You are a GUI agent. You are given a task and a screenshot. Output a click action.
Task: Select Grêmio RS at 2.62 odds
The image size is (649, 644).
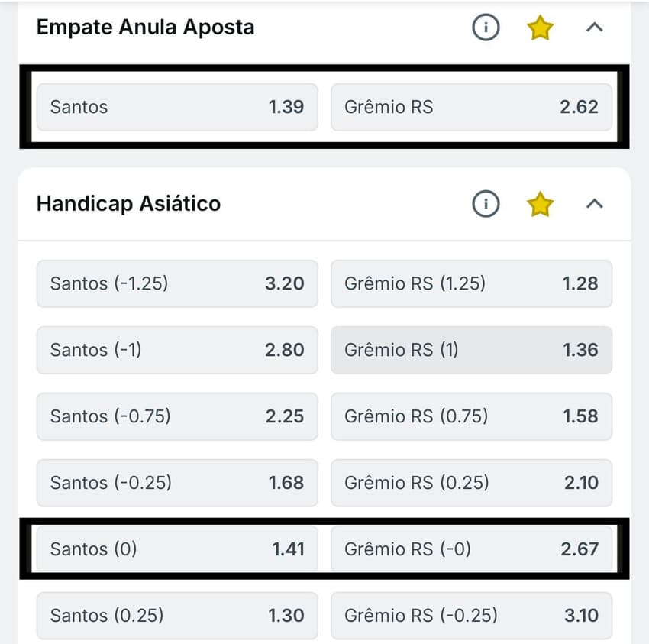(471, 107)
